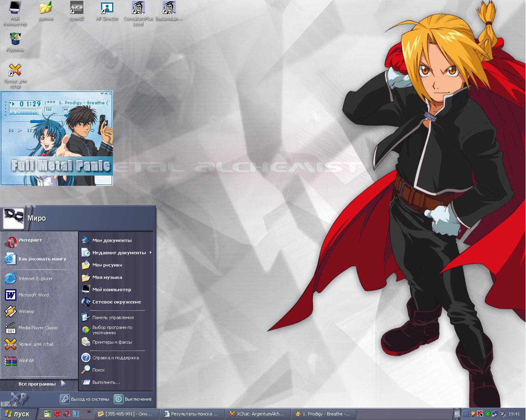Toggle the repeat button in Winamp player

pos(93,130)
